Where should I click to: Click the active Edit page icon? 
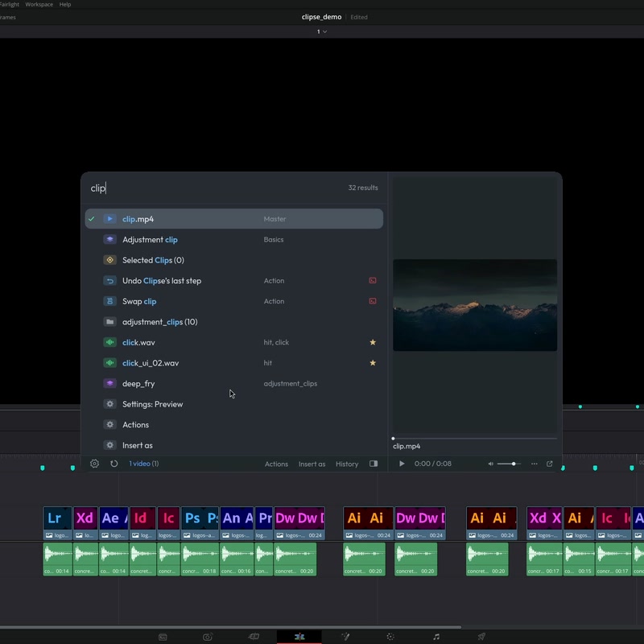(299, 637)
